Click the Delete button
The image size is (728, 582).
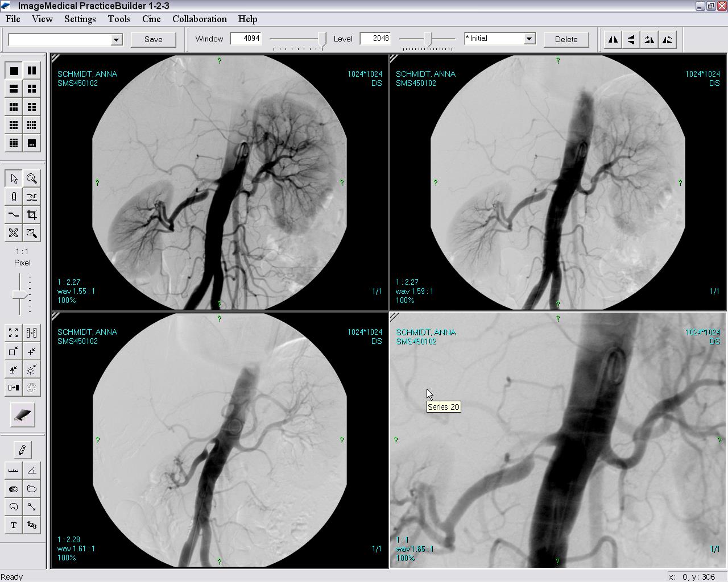(x=566, y=39)
